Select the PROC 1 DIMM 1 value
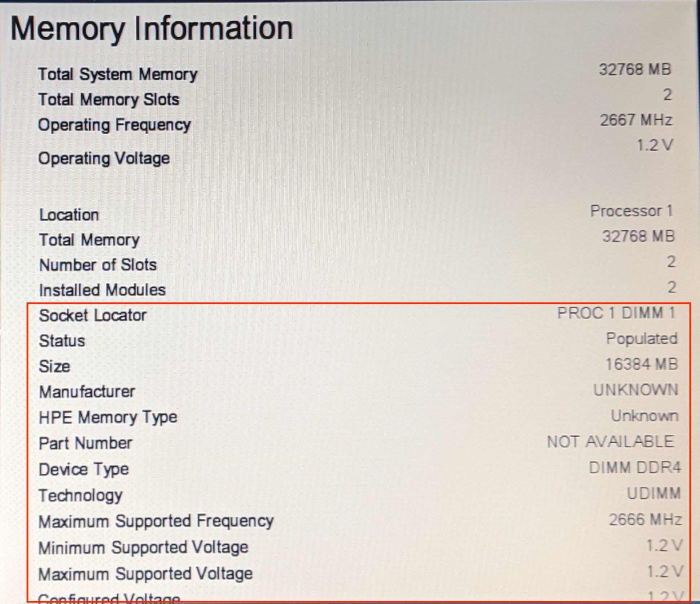Image resolution: width=700 pixels, height=604 pixels. click(x=616, y=313)
